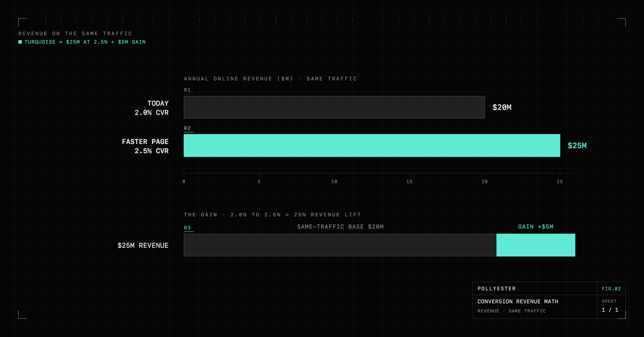
Task: Select the turquoise $25M Faster Page bar
Action: coord(372,145)
